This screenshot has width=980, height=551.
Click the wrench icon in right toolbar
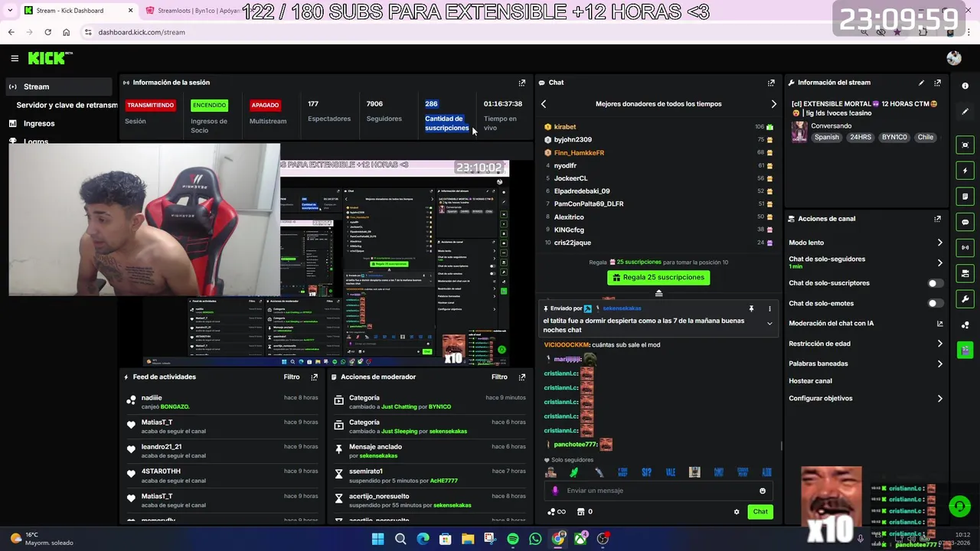point(965,299)
